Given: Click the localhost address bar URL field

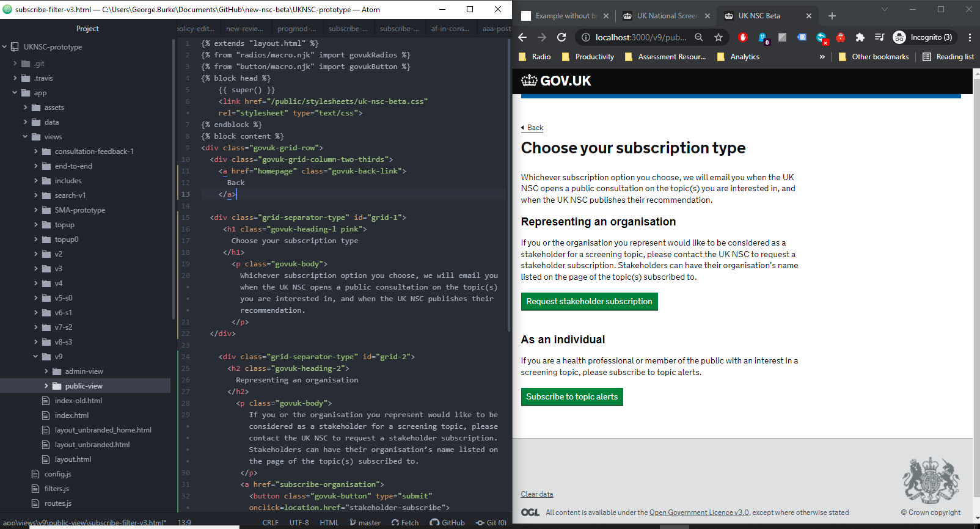Looking at the screenshot, I should coord(641,37).
